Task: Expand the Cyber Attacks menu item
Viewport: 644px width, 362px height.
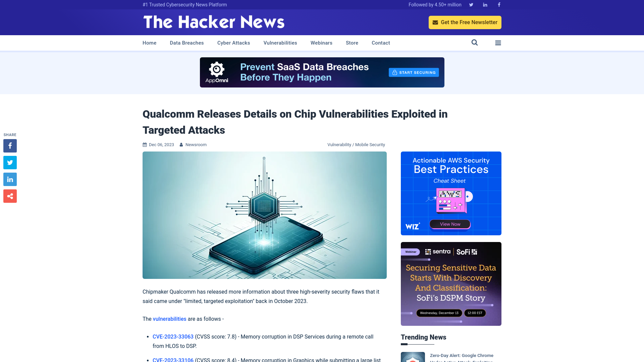Action: [233, 43]
